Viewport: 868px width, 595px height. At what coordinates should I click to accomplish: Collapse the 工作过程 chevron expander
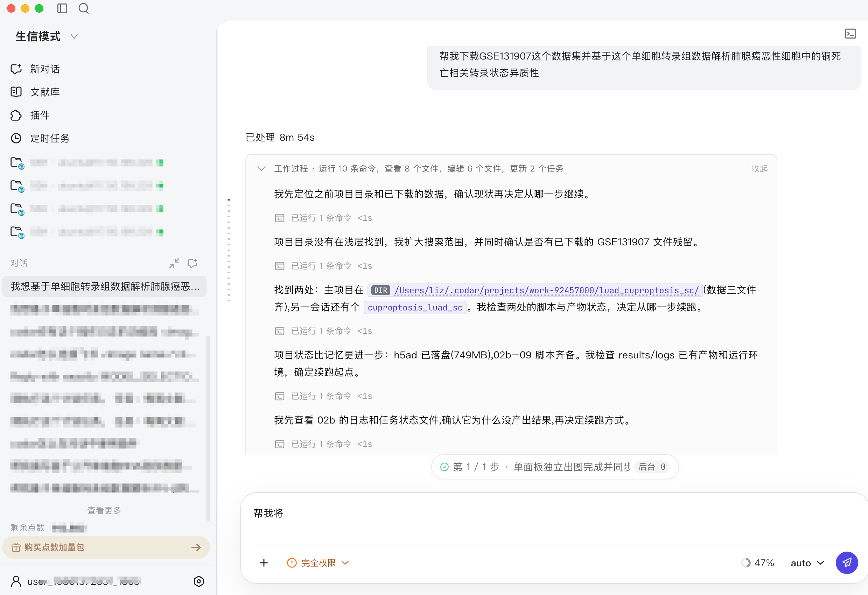pyautogui.click(x=261, y=168)
